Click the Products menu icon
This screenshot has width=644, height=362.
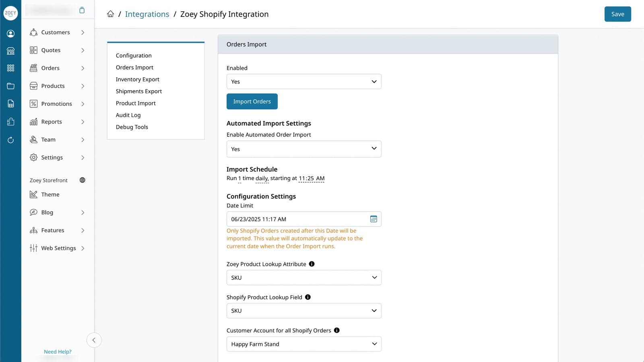pyautogui.click(x=33, y=86)
